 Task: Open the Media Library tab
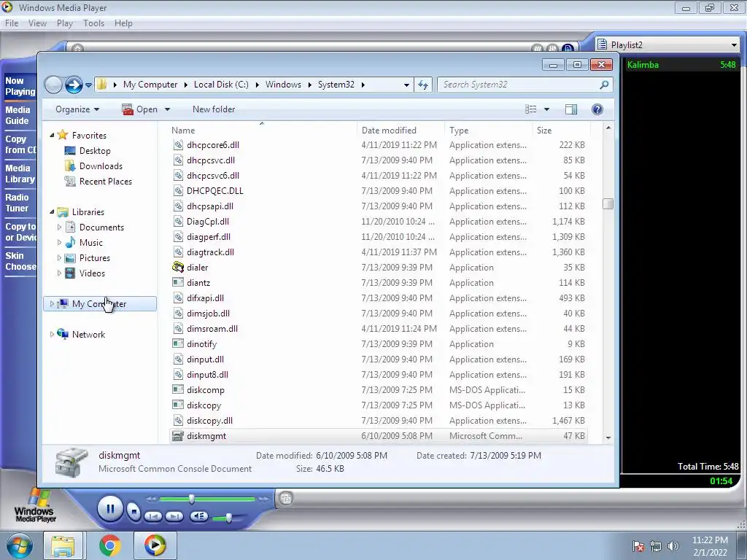pos(19,174)
